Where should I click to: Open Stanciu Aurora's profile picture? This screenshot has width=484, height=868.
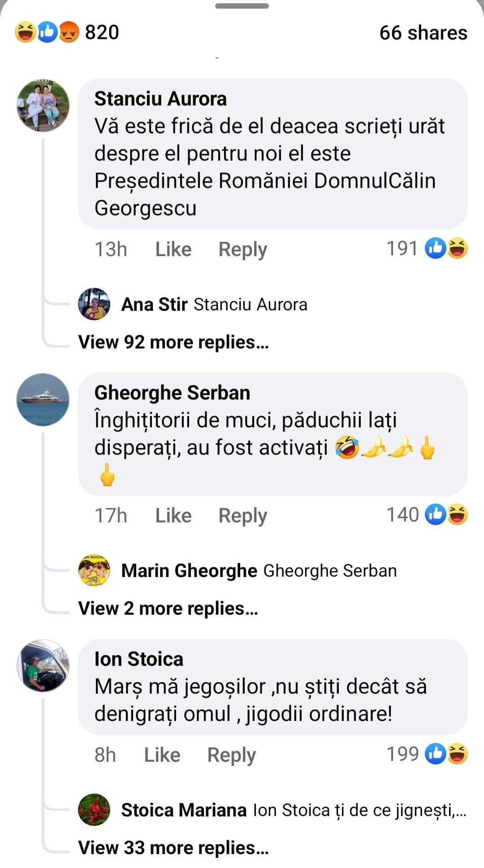(43, 106)
